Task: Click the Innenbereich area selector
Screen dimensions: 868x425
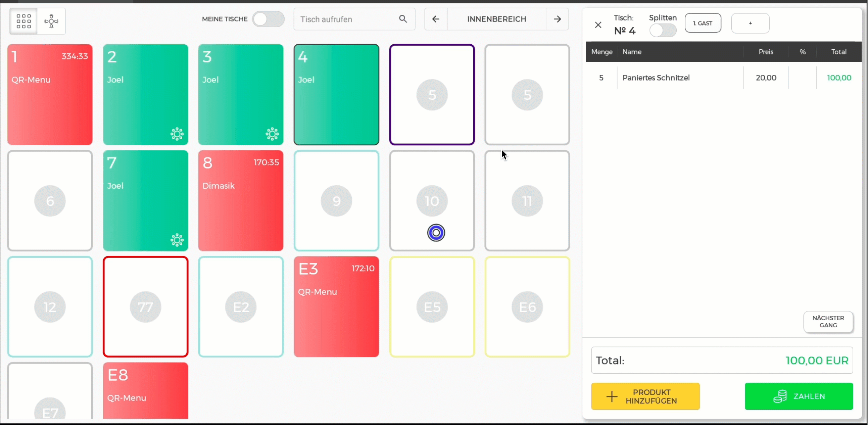Action: pyautogui.click(x=496, y=19)
